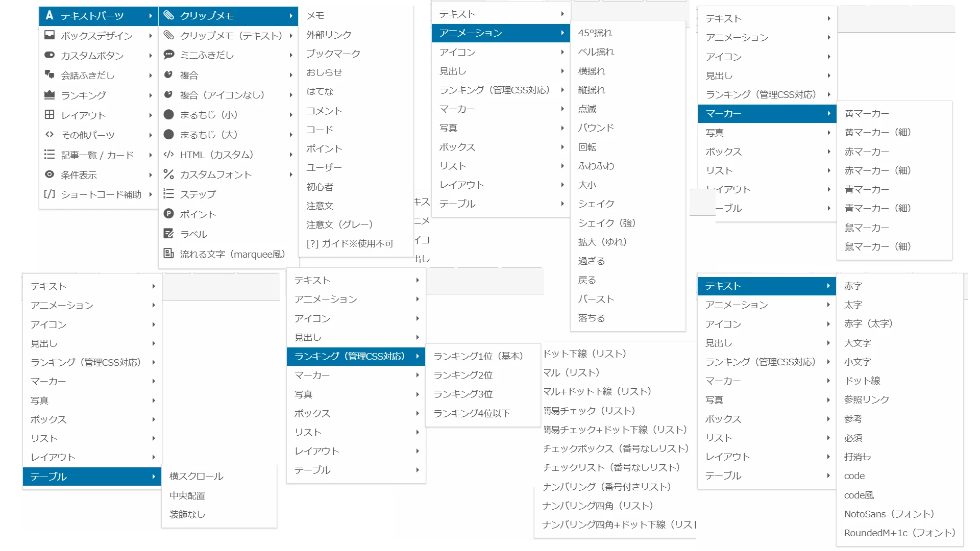980x551 pixels.
Task: Expand submenu arrow of クリップメモ（テキスト）
Action: [x=291, y=36]
